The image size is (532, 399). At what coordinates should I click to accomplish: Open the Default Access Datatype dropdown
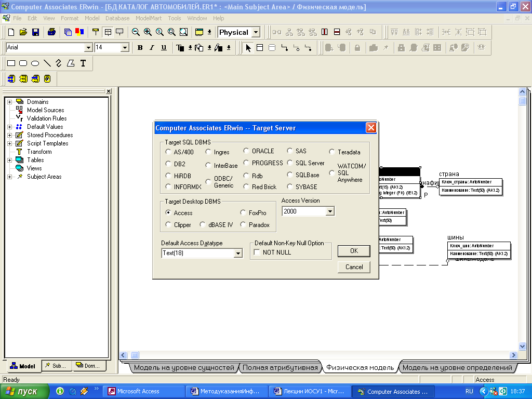[238, 254]
